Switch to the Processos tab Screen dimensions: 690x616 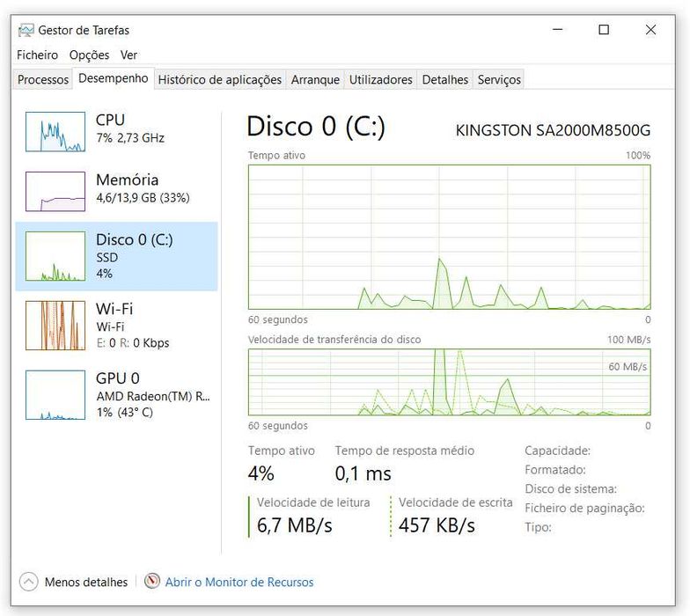[43, 79]
